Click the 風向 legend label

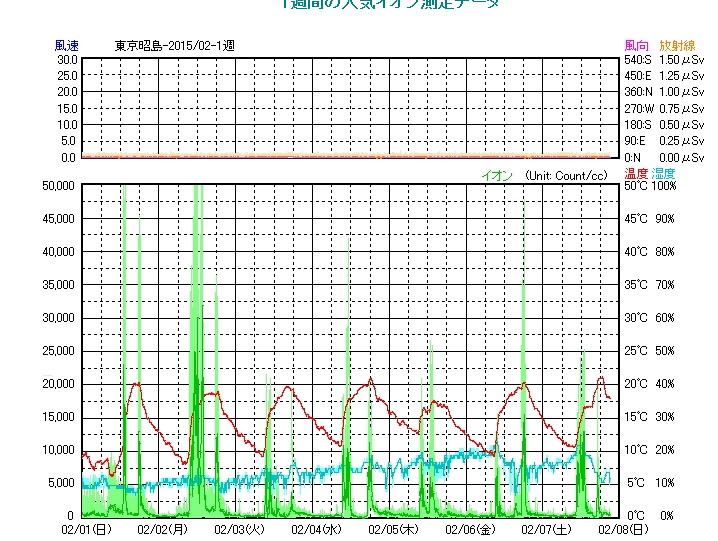click(x=637, y=45)
